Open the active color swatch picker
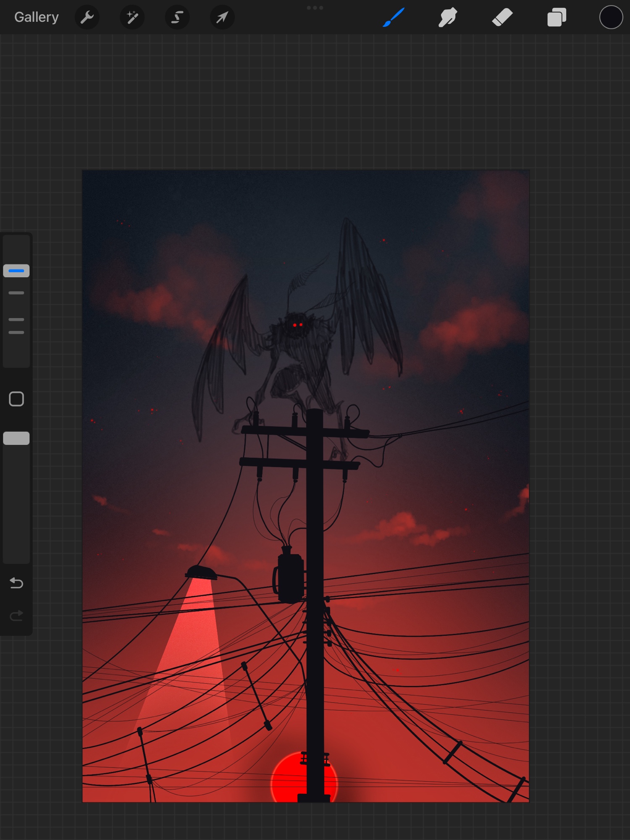The width and height of the screenshot is (630, 840). (611, 18)
